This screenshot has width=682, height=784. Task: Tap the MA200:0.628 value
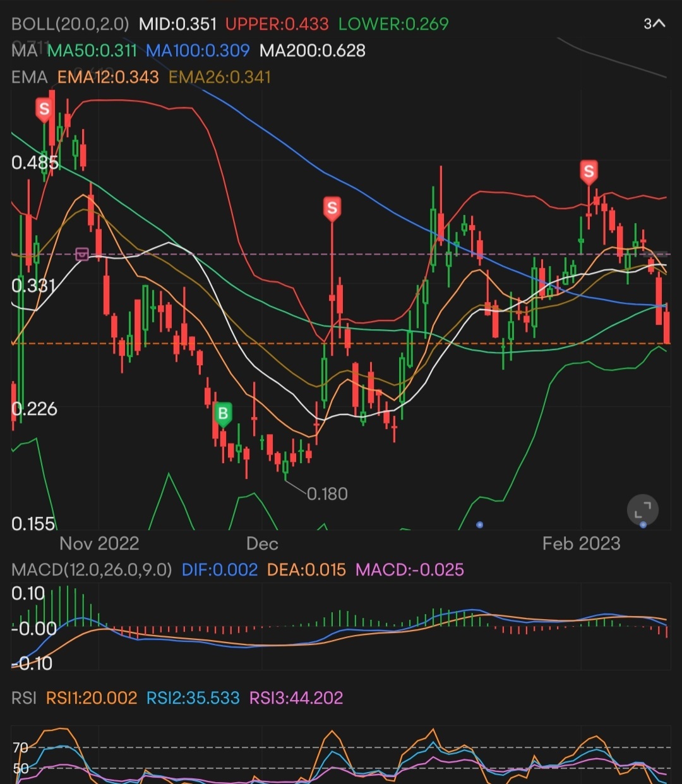pos(313,51)
